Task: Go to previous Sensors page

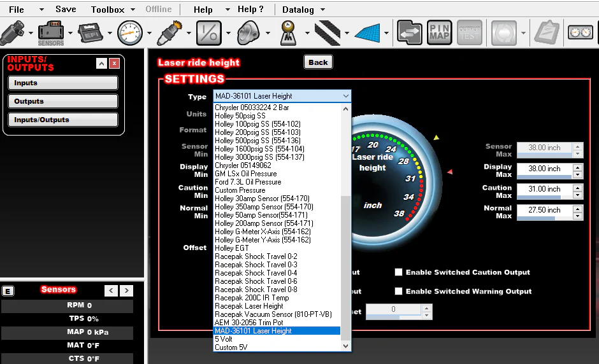Action: pyautogui.click(x=111, y=291)
